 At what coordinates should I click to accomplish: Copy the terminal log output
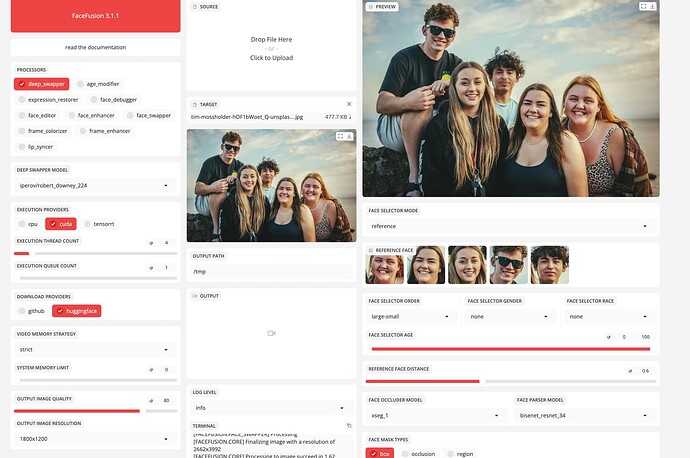pos(349,425)
